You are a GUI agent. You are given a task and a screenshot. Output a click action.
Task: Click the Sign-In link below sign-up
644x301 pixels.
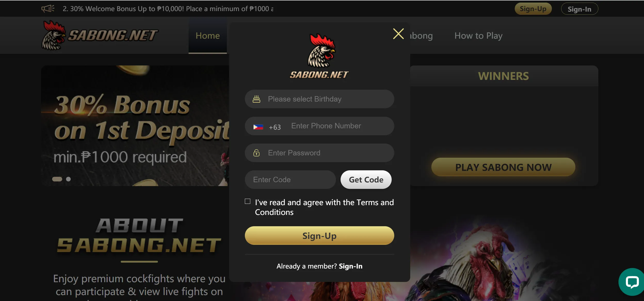click(350, 266)
